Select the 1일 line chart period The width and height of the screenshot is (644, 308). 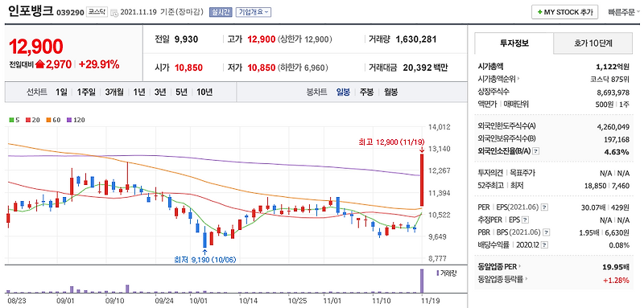[x=61, y=92]
